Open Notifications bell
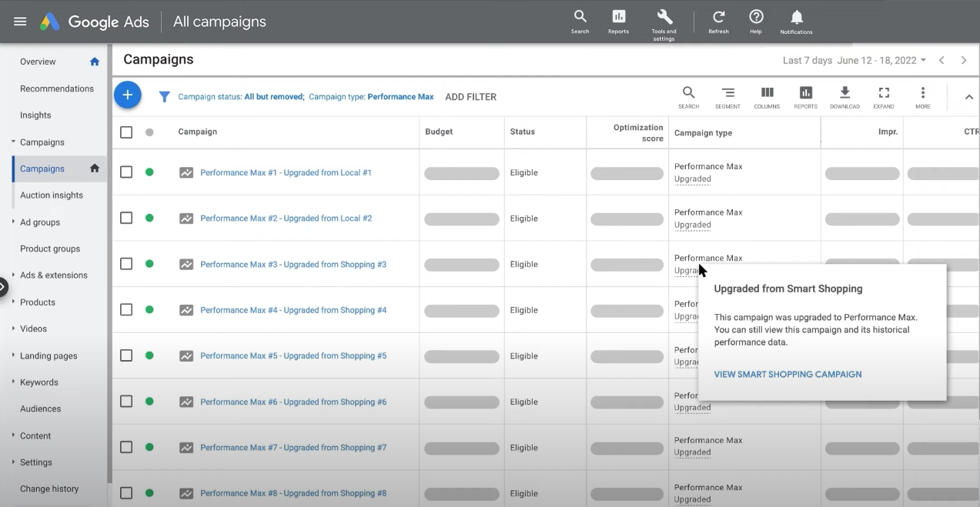Viewport: 980px width, 507px height. tap(796, 22)
